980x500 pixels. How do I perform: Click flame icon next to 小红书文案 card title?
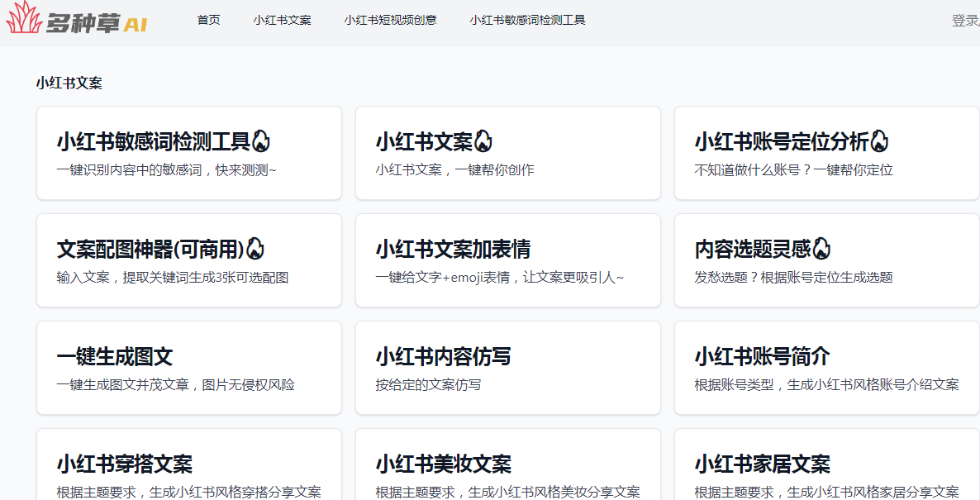click(483, 141)
